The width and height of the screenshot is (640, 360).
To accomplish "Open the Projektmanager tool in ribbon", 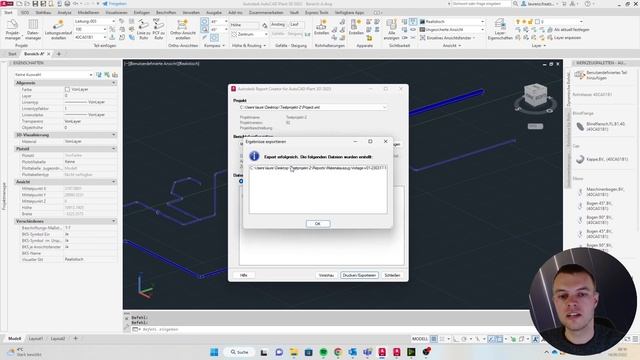I will pyautogui.click(x=13, y=29).
